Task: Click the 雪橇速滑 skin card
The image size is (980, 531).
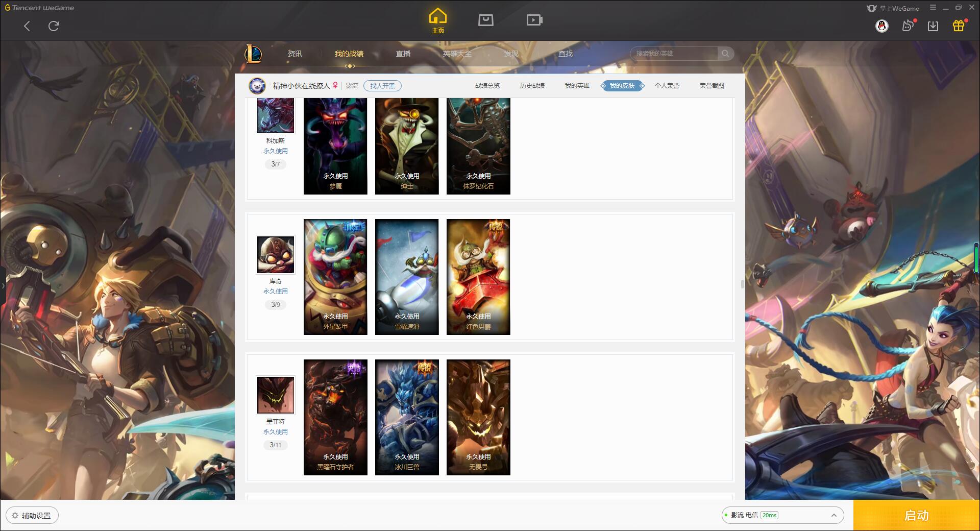Action: coord(407,277)
